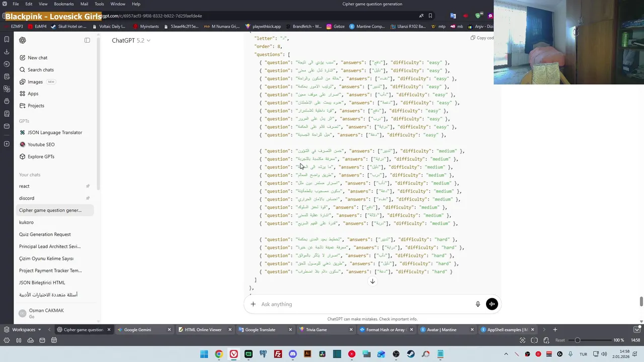Open Adobe Illustrator from taskbar

pos(307,354)
